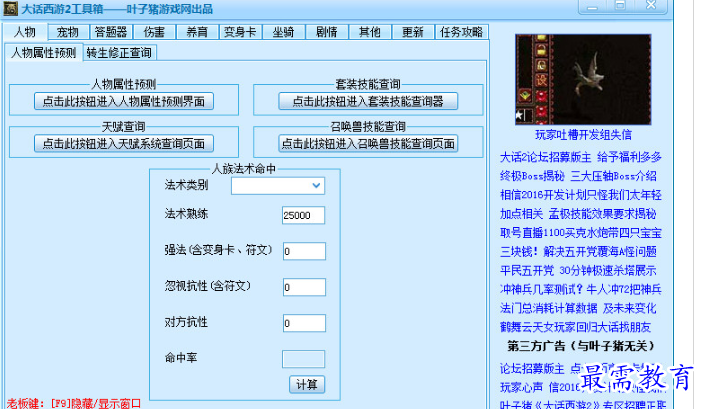This screenshot has width=702, height=409.
Task: Open the game screenshot thumbnail
Action: point(583,79)
